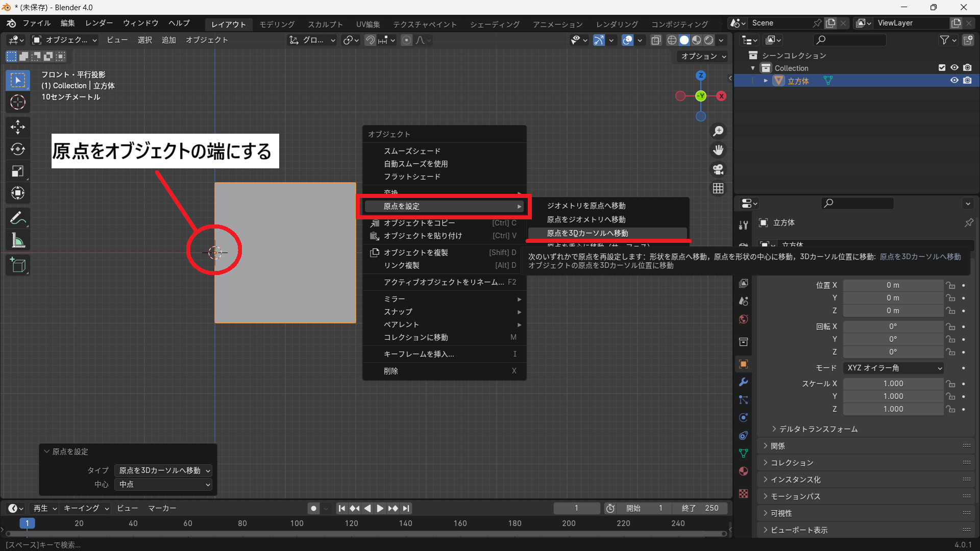Image resolution: width=980 pixels, height=551 pixels.
Task: Toggle camera view icon in viewport
Action: click(718, 169)
